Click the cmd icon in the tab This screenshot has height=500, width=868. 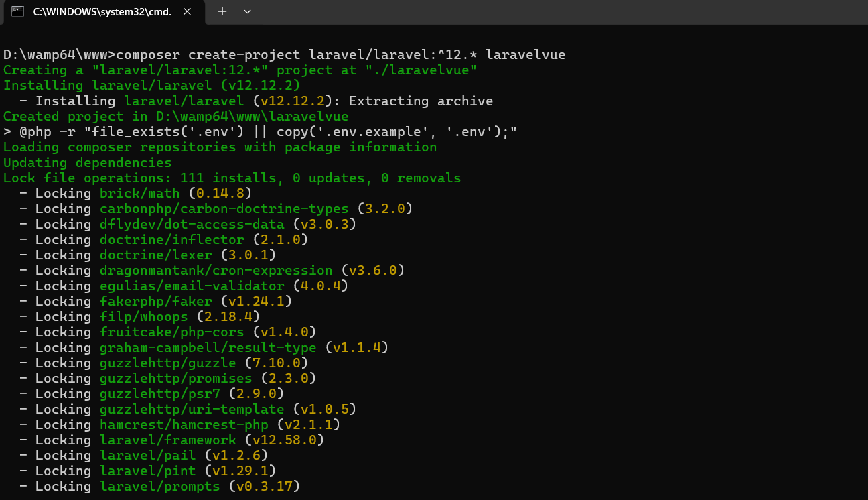click(x=19, y=11)
